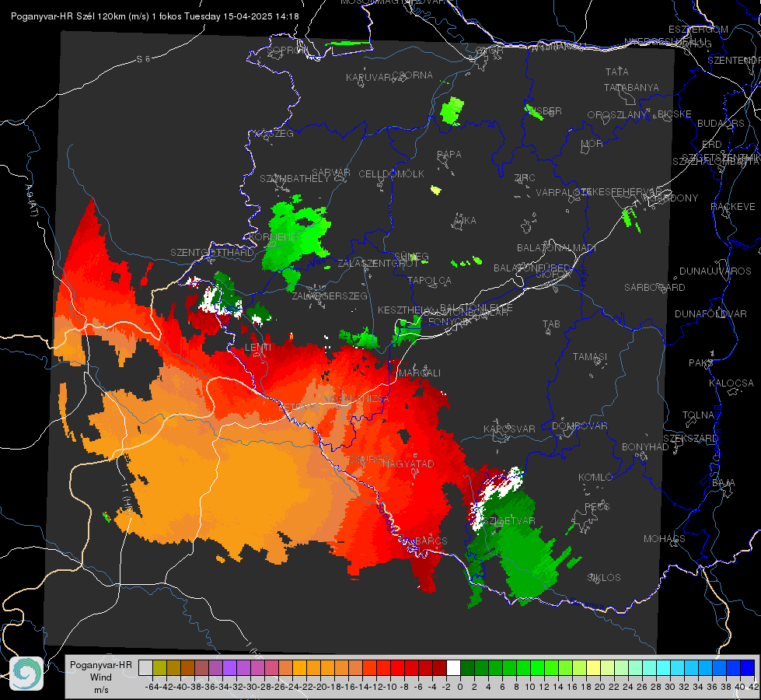761x700 pixels.
Task: Click the MOR city label
Action: [x=592, y=144]
